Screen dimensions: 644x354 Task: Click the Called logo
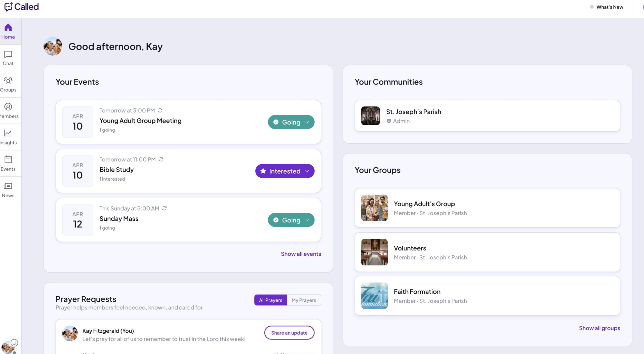click(22, 7)
